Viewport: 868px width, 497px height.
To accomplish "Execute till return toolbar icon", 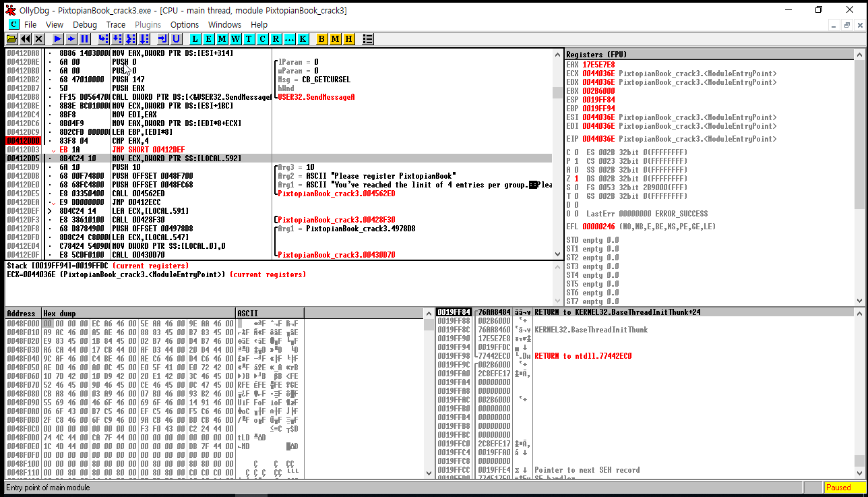I will [x=163, y=39].
